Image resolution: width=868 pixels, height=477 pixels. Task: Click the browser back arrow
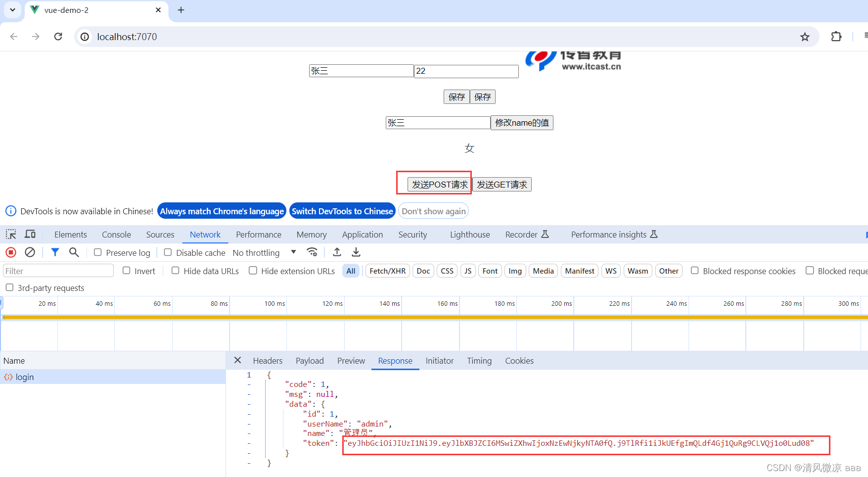point(14,37)
